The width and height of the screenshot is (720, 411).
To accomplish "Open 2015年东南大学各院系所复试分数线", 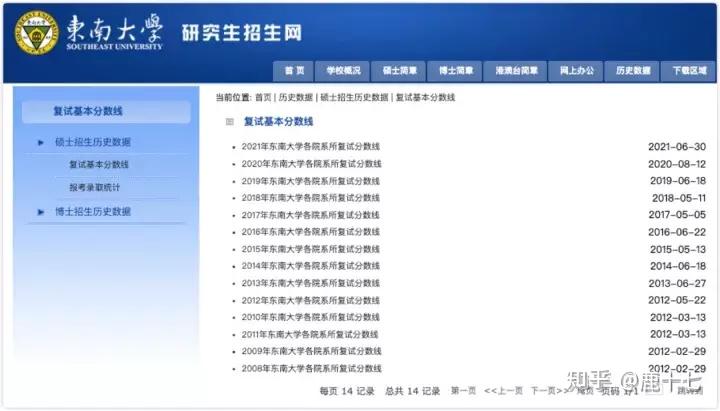I will click(x=311, y=249).
